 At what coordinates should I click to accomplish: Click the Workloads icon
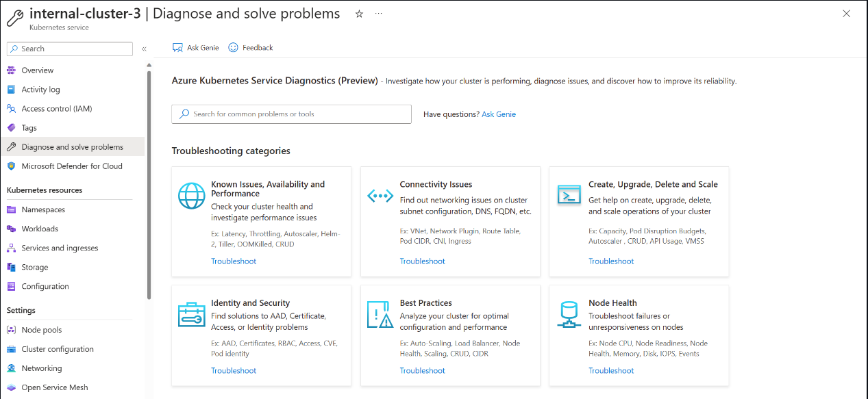pos(11,229)
